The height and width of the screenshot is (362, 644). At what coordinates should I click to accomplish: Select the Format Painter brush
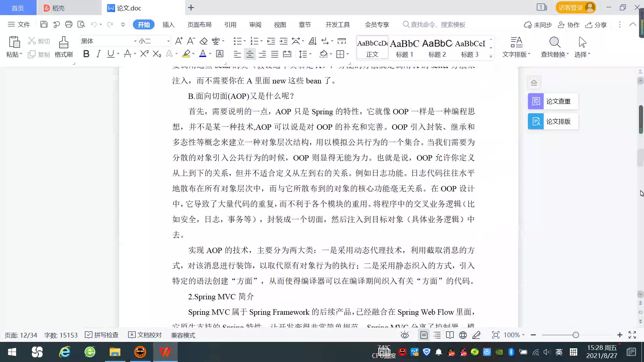(x=64, y=43)
